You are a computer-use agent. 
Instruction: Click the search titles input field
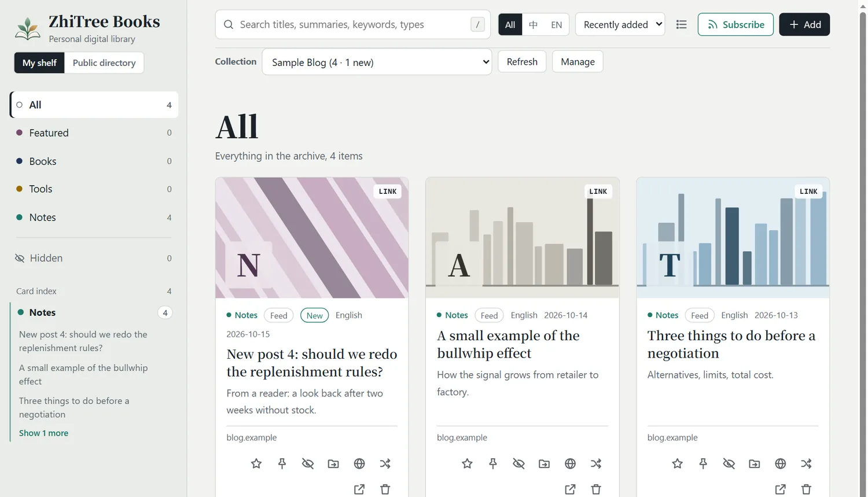tap(353, 24)
